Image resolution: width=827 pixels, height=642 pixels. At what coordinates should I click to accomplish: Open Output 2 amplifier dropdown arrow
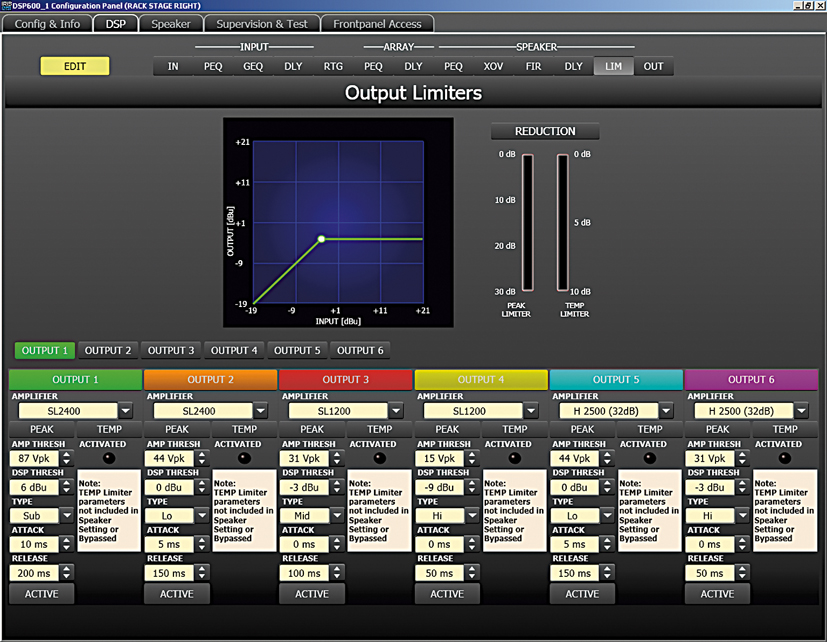(261, 410)
